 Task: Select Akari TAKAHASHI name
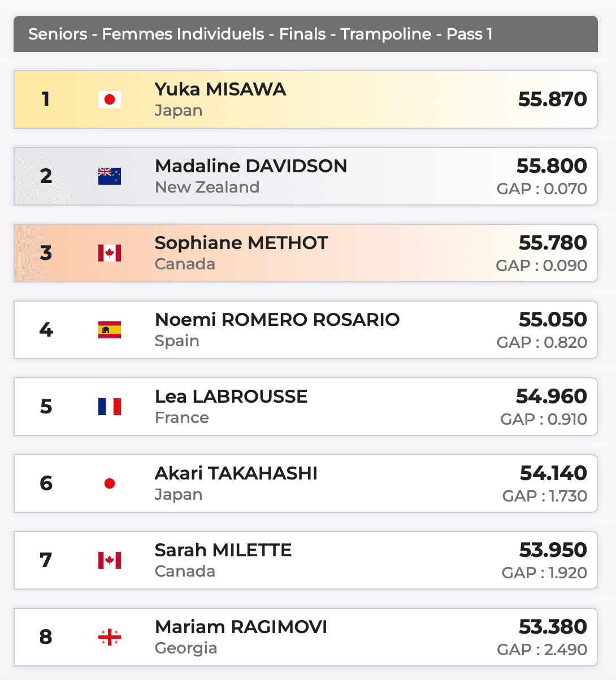tap(236, 473)
